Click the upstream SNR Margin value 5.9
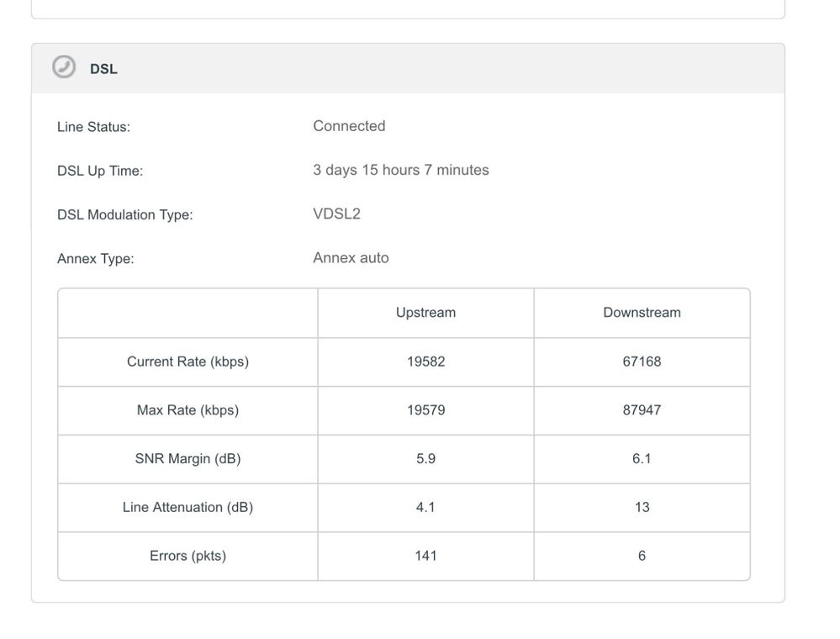Viewport: 840px width, 639px height. pos(425,458)
